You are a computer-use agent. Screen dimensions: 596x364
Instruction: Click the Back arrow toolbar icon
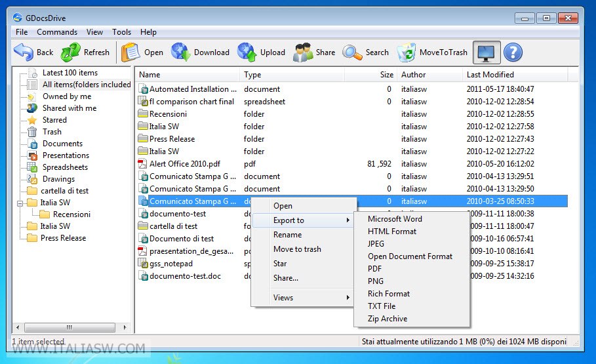pos(24,52)
